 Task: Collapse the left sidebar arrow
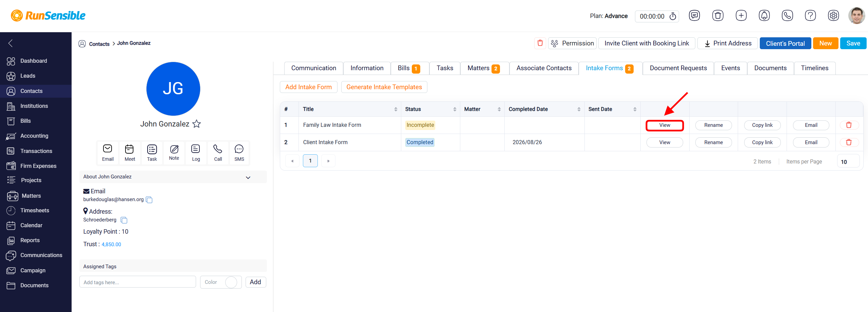(11, 43)
